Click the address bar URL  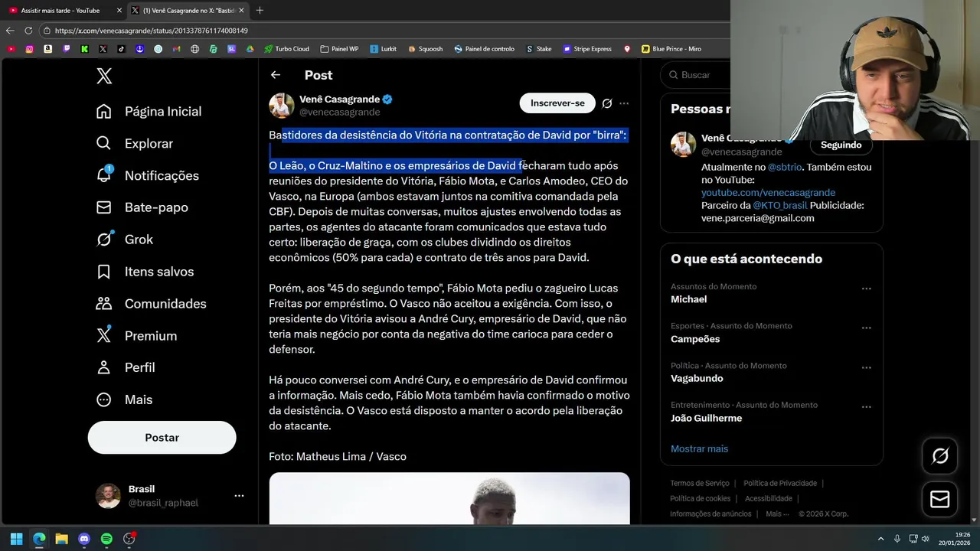(x=152, y=31)
